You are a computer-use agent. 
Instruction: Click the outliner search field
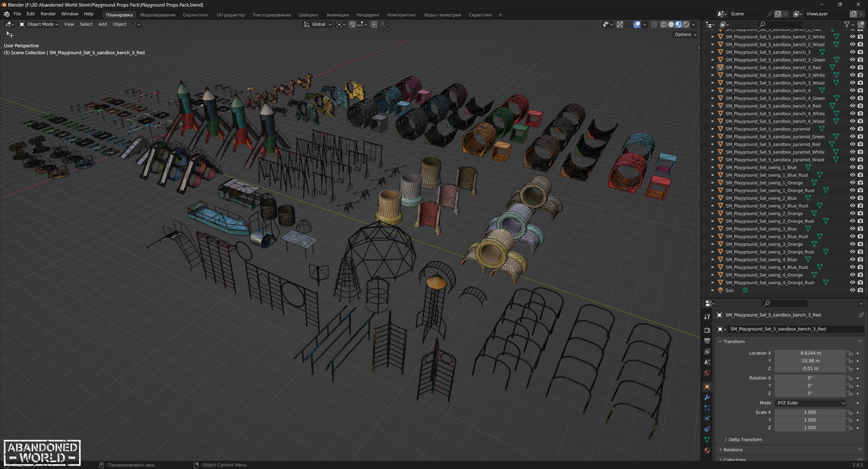coord(780,24)
